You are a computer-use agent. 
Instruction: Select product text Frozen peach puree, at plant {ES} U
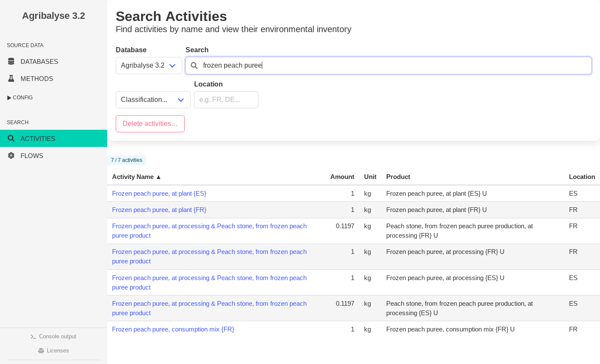[x=436, y=194]
